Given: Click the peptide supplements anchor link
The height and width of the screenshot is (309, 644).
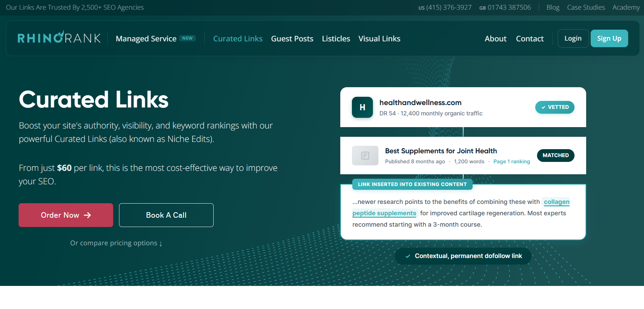Looking at the screenshot, I should [x=384, y=213].
